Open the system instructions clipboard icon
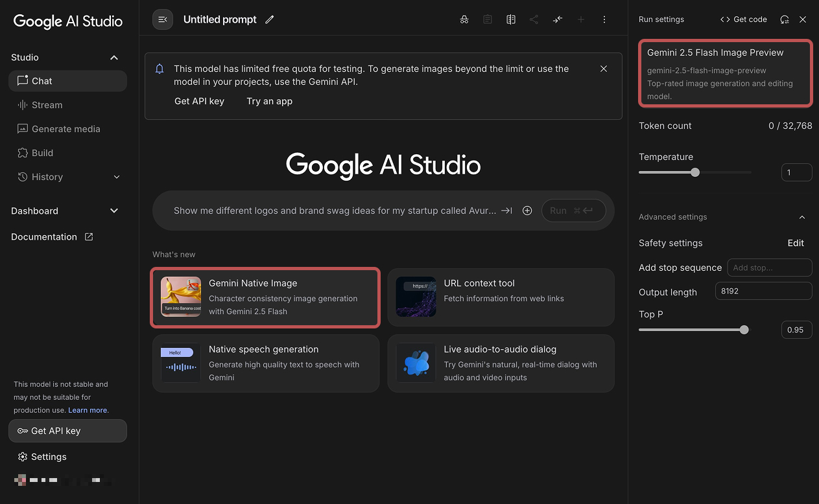Screen dimensions: 819x504 tap(488, 19)
